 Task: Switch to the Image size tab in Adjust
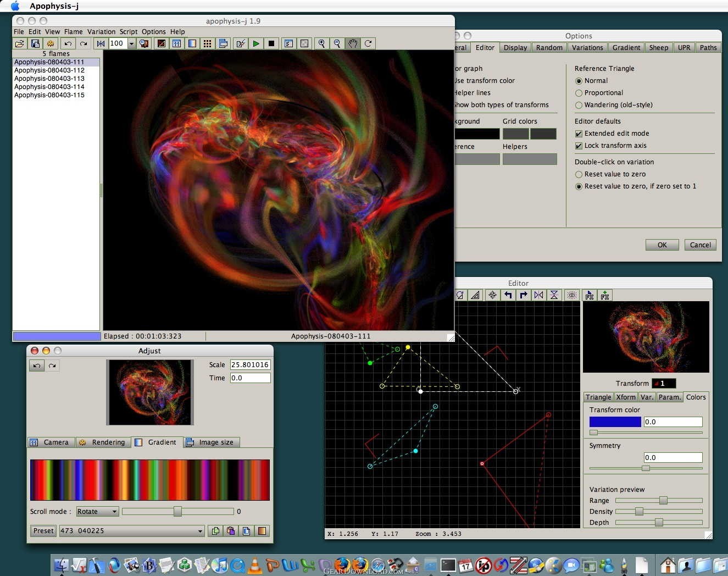point(211,442)
